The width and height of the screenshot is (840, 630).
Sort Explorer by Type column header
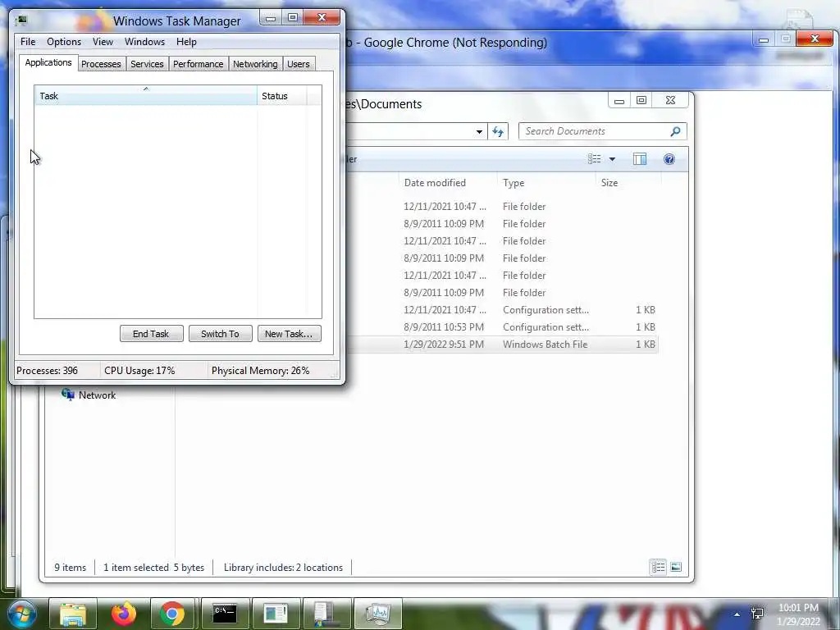pos(546,183)
